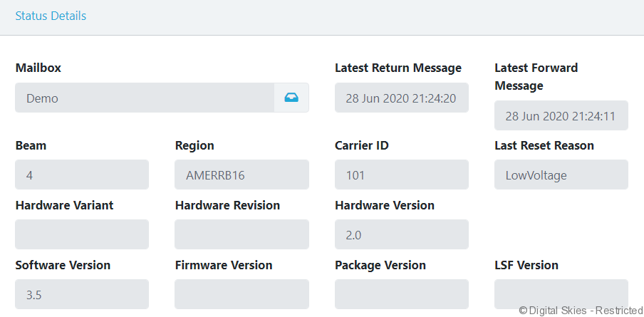Click the Carrier ID label
This screenshot has height=317, width=644.
362,145
